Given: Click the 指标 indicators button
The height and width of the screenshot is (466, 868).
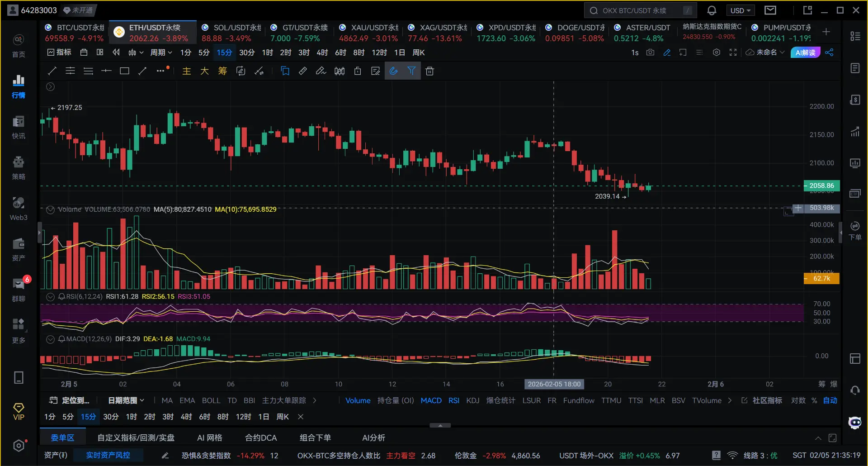Looking at the screenshot, I should (59, 52).
